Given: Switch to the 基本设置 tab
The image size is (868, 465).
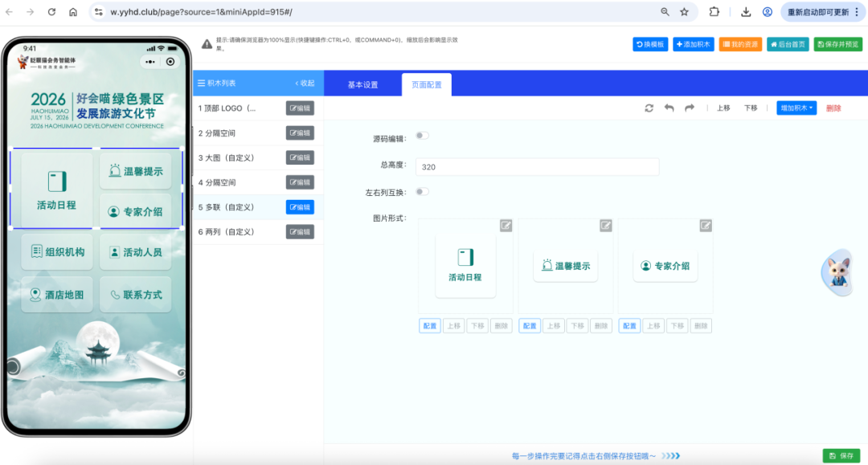Looking at the screenshot, I should point(362,85).
